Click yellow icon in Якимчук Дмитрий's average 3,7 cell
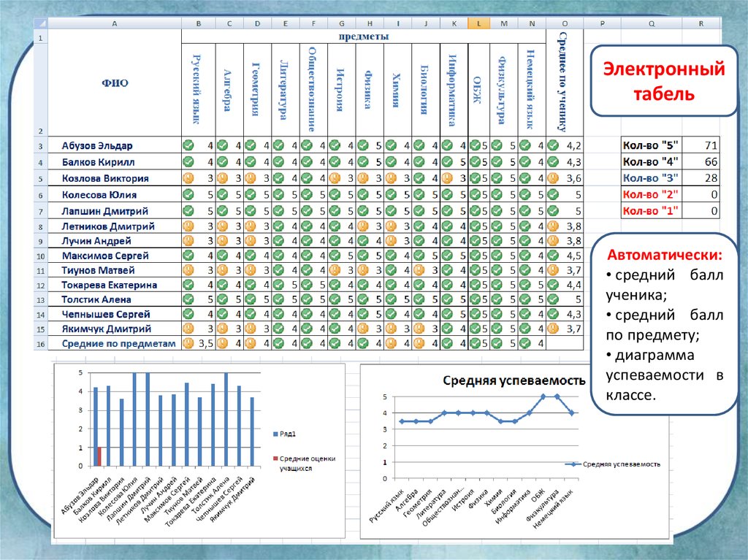Viewport: 748px width, 560px height. pos(553,328)
